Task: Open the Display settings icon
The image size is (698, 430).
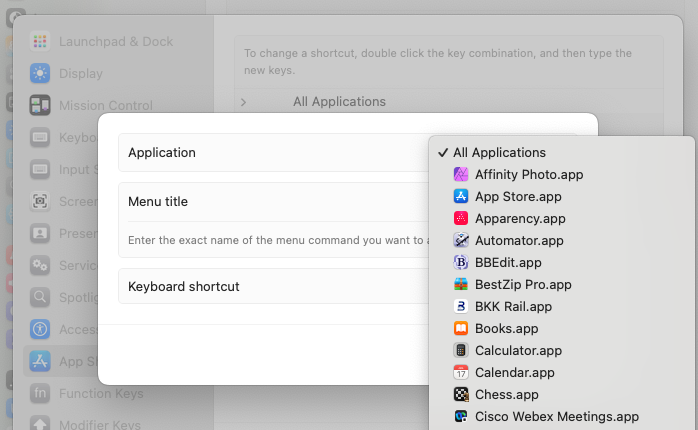Action: pos(40,73)
